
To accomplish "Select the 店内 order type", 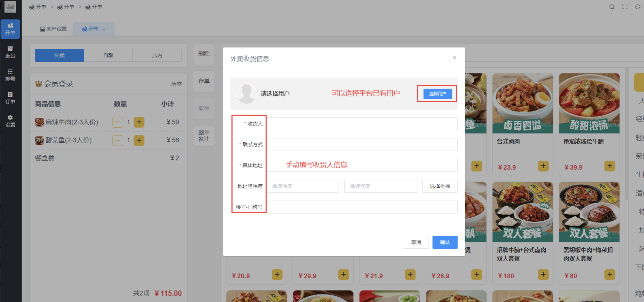I will point(157,55).
